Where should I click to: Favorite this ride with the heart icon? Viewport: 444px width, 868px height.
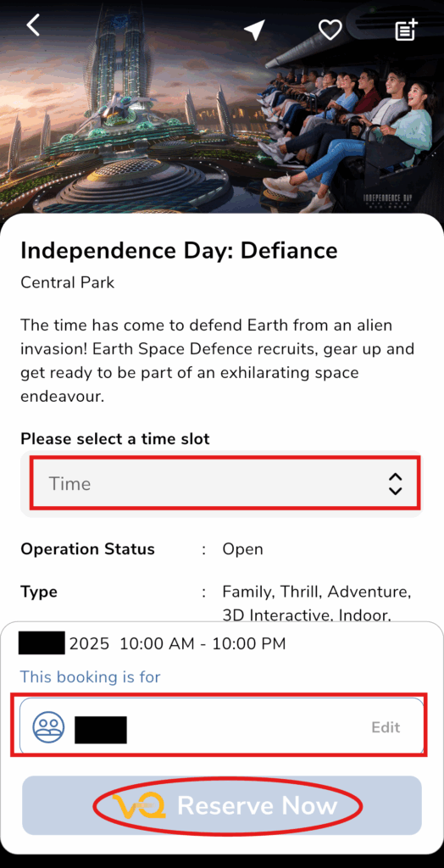[330, 30]
